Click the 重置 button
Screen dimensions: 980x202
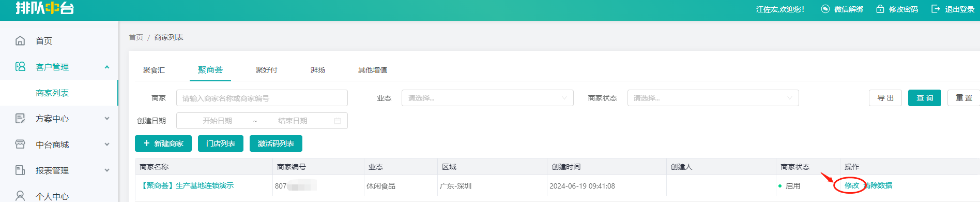[963, 98]
